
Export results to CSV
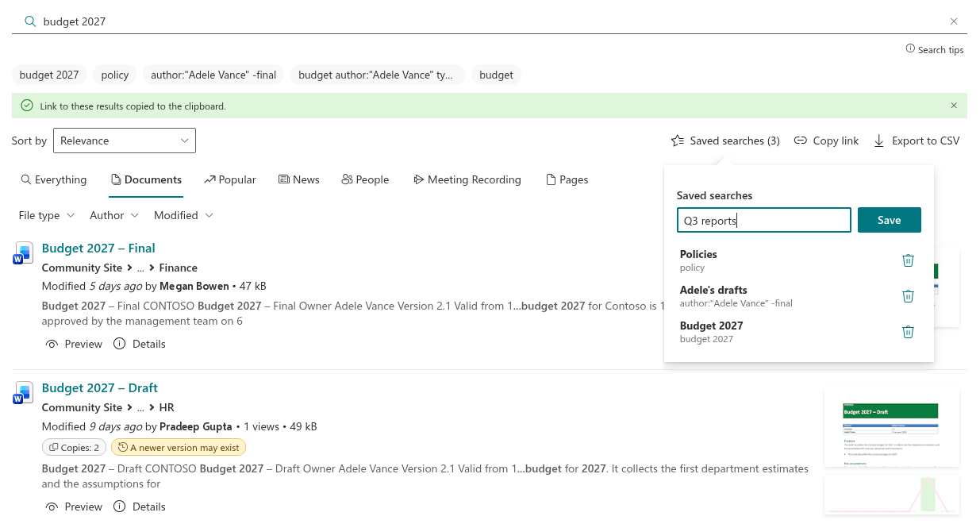pyautogui.click(x=917, y=141)
